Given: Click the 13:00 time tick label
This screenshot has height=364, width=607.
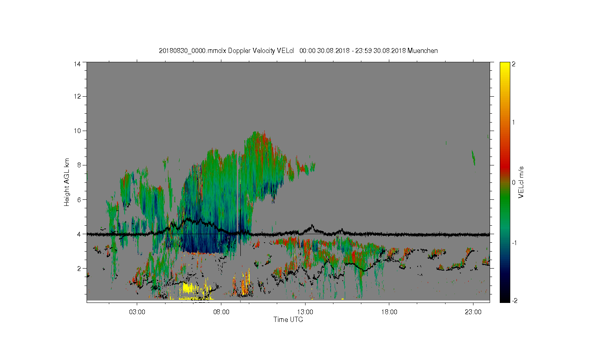Looking at the screenshot, I should pyautogui.click(x=305, y=312).
